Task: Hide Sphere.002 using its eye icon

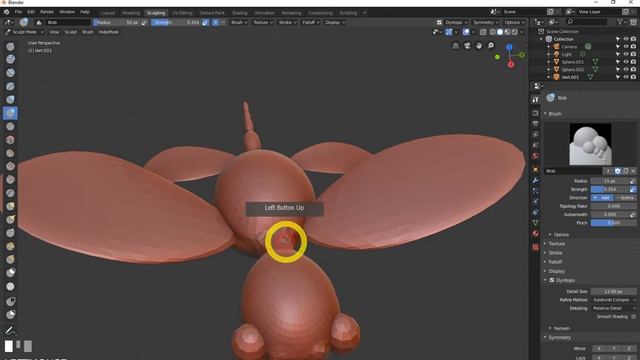Action: [626, 69]
